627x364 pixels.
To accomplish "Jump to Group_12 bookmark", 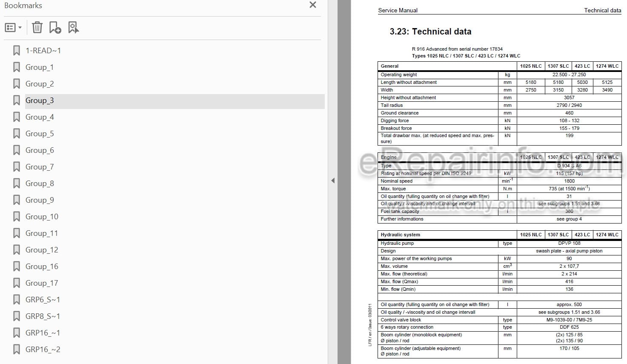I will 42,250.
